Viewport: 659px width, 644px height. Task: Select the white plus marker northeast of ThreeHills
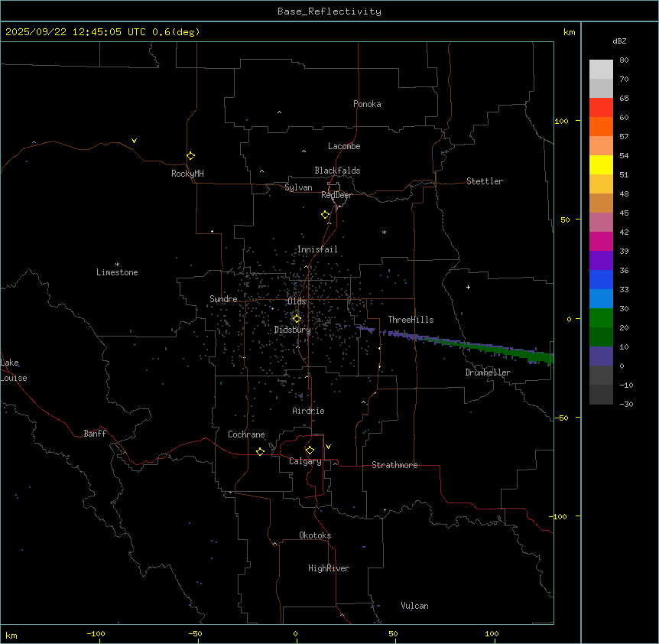pos(468,287)
